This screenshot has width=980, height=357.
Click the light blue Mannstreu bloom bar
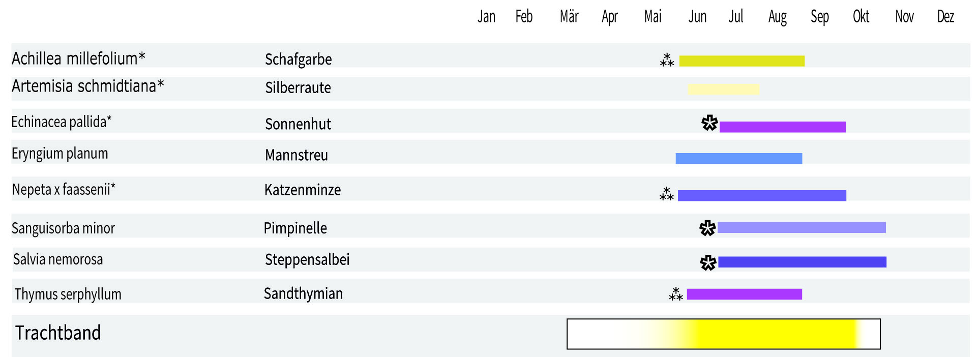(x=739, y=159)
